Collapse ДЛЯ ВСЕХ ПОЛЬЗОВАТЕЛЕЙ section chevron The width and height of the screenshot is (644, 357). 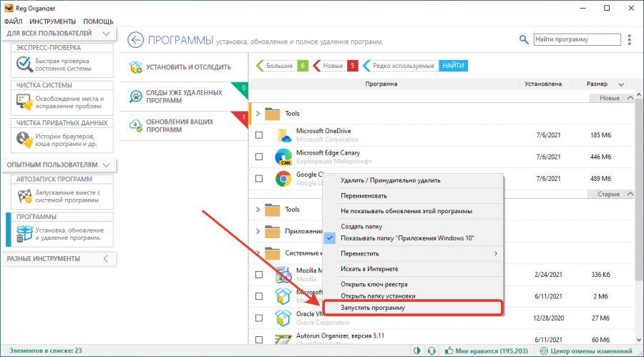(x=106, y=34)
